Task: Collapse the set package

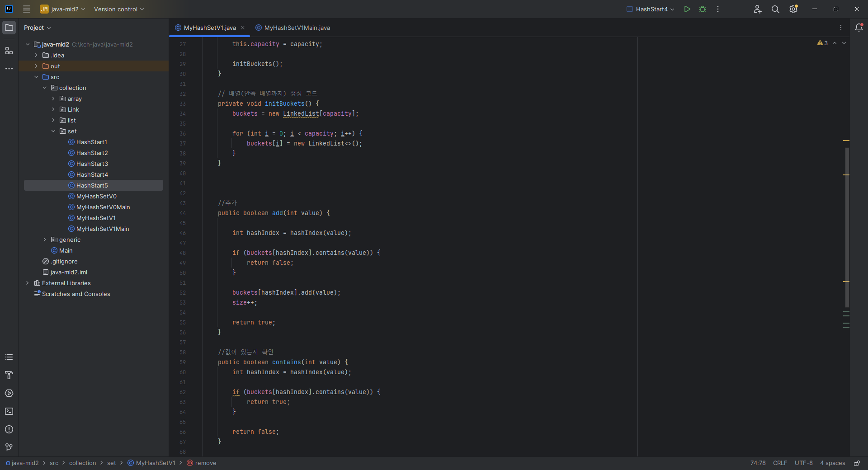Action: pyautogui.click(x=53, y=131)
